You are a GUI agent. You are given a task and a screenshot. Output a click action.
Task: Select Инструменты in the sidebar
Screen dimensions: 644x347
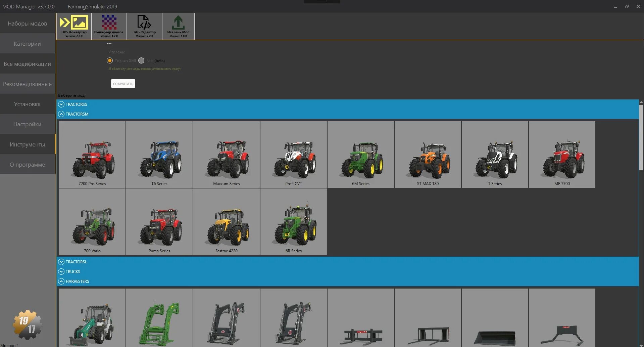pyautogui.click(x=27, y=144)
